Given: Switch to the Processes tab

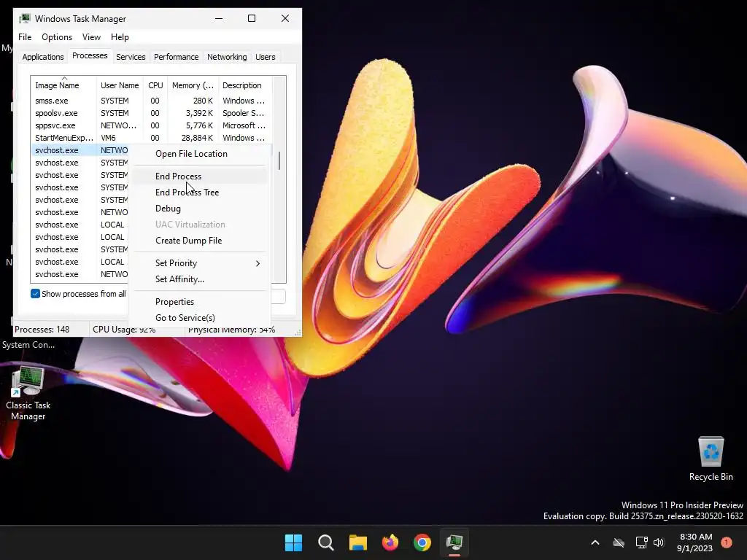Looking at the screenshot, I should (90, 55).
